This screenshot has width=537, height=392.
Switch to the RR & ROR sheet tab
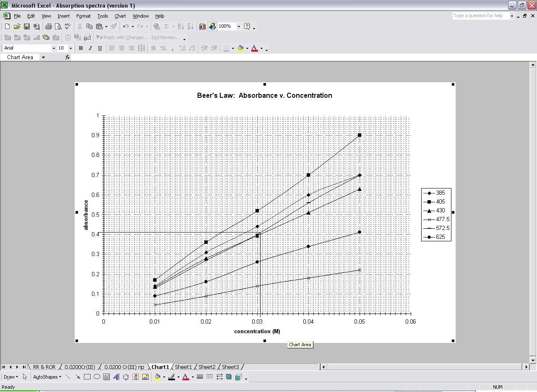click(x=44, y=367)
